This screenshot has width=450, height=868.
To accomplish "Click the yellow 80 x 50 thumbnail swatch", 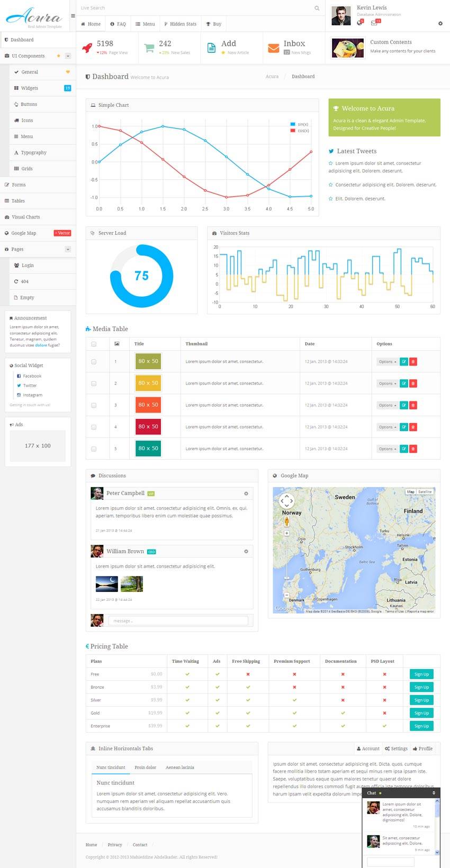I will [148, 383].
